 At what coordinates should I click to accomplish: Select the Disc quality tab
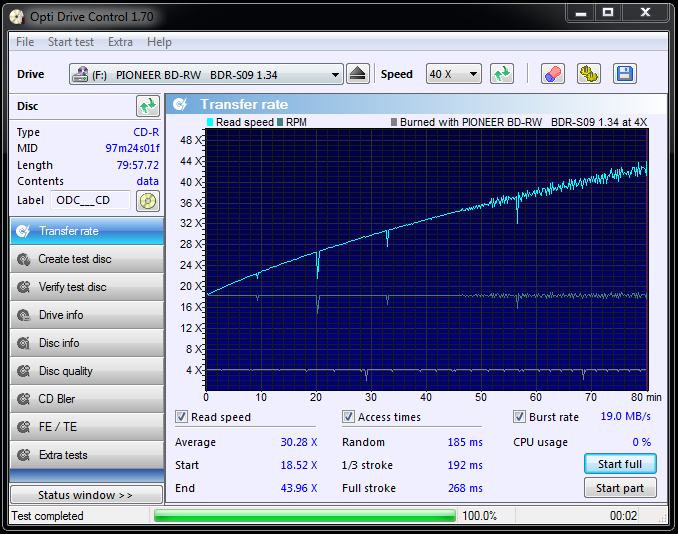click(87, 371)
